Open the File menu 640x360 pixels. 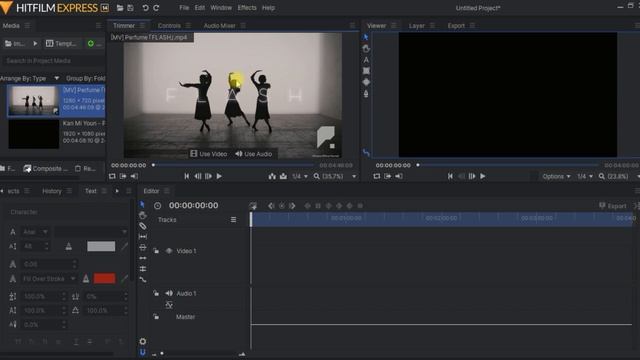184,8
